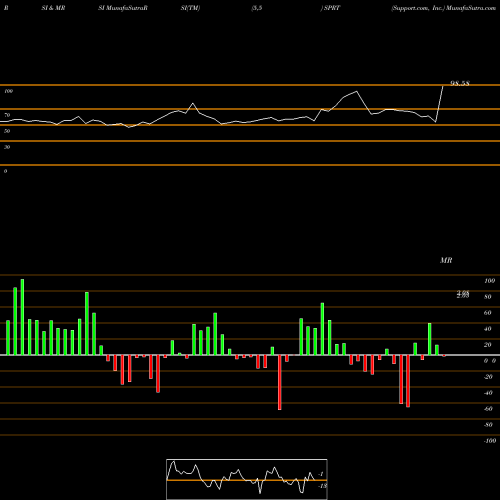Click the 100 level label on RSI left axis
Screen dimensions: 500x500
tap(8, 91)
